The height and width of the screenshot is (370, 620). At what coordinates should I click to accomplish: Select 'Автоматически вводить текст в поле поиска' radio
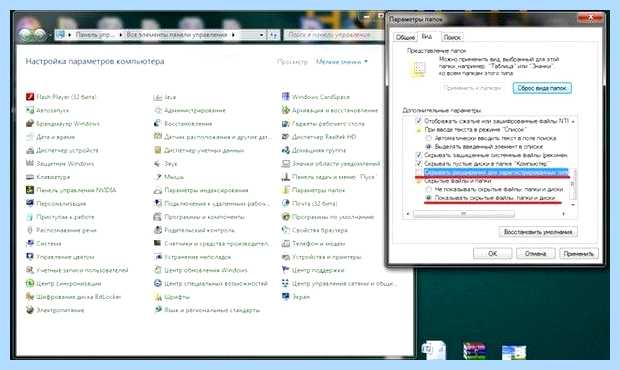[x=428, y=138]
